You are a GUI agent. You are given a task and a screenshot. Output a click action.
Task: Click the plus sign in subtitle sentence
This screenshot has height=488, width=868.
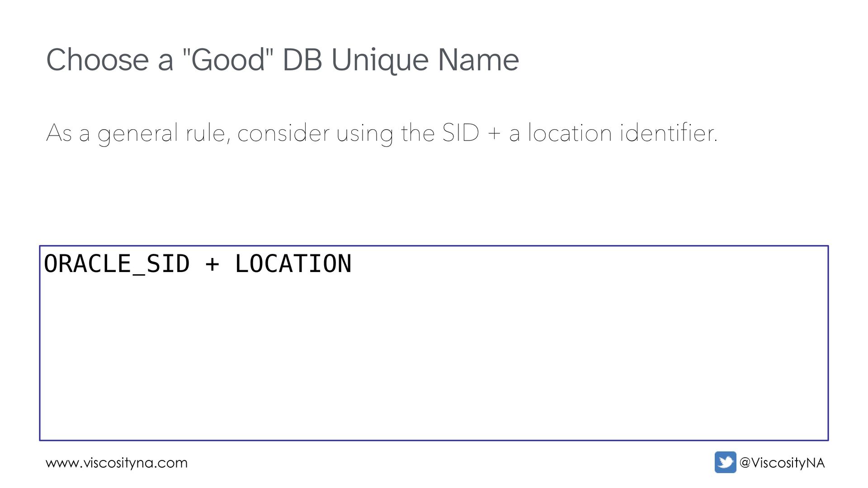coord(494,134)
